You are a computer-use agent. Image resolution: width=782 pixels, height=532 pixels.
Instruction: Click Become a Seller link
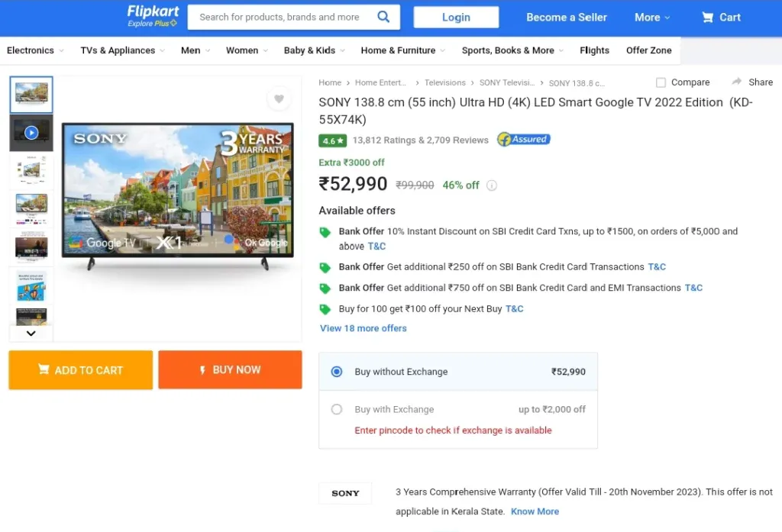pos(567,18)
